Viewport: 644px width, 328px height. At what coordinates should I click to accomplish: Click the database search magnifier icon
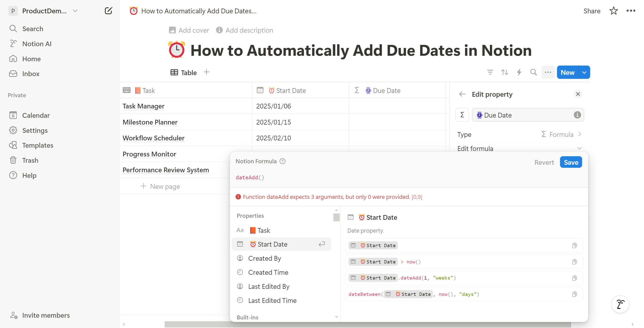click(x=533, y=72)
